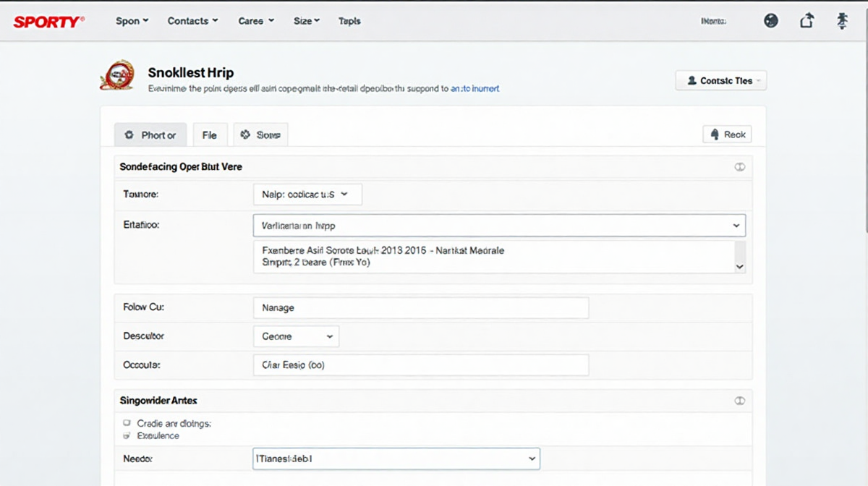Click the Snokllest Hrip page title
Screen dimensions: 868x486
coord(191,72)
